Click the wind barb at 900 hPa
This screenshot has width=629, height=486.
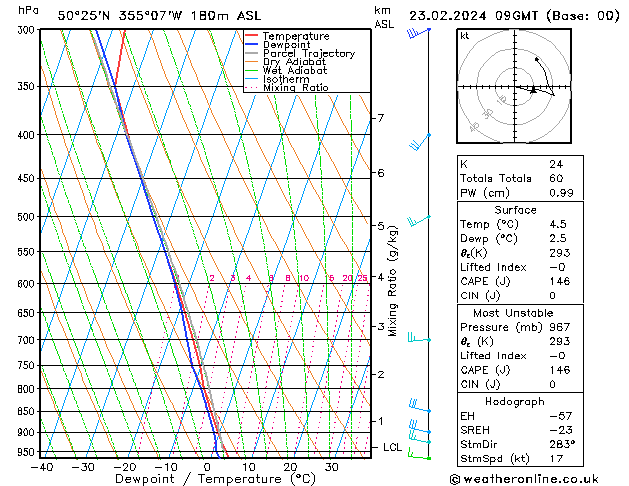click(x=420, y=426)
